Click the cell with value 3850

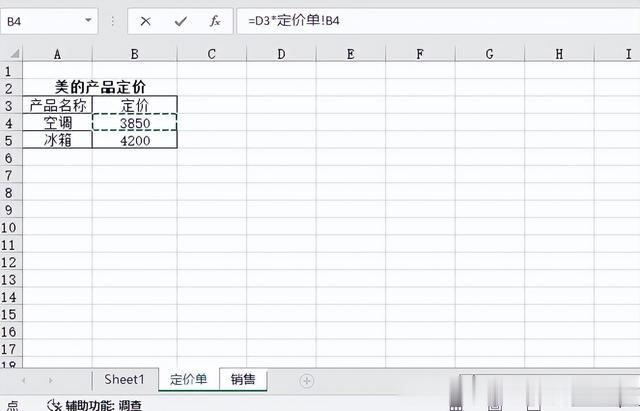click(135, 122)
